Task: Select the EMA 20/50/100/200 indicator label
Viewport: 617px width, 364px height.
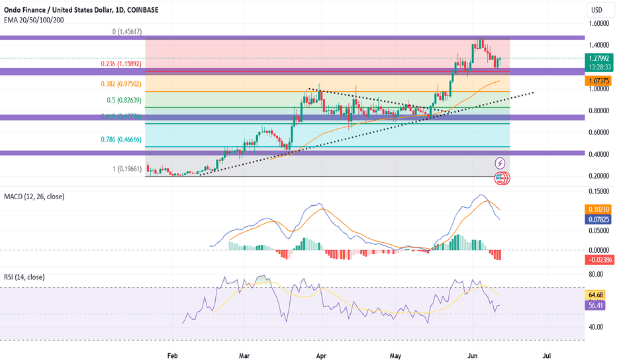Action: [x=34, y=20]
